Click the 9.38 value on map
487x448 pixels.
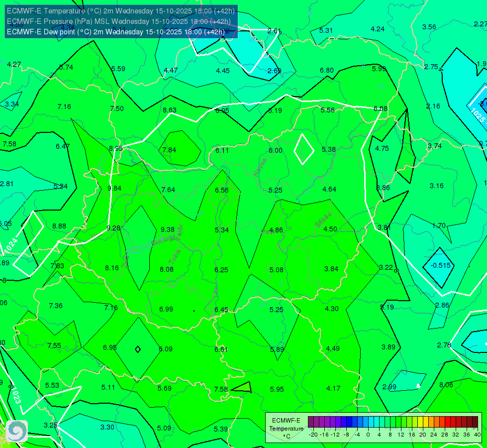[x=168, y=229]
